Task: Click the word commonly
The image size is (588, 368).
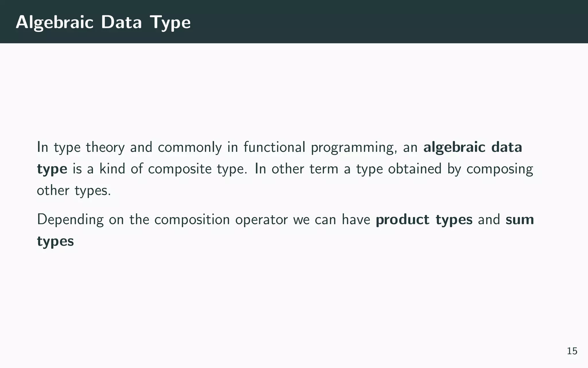Action: click(190, 147)
